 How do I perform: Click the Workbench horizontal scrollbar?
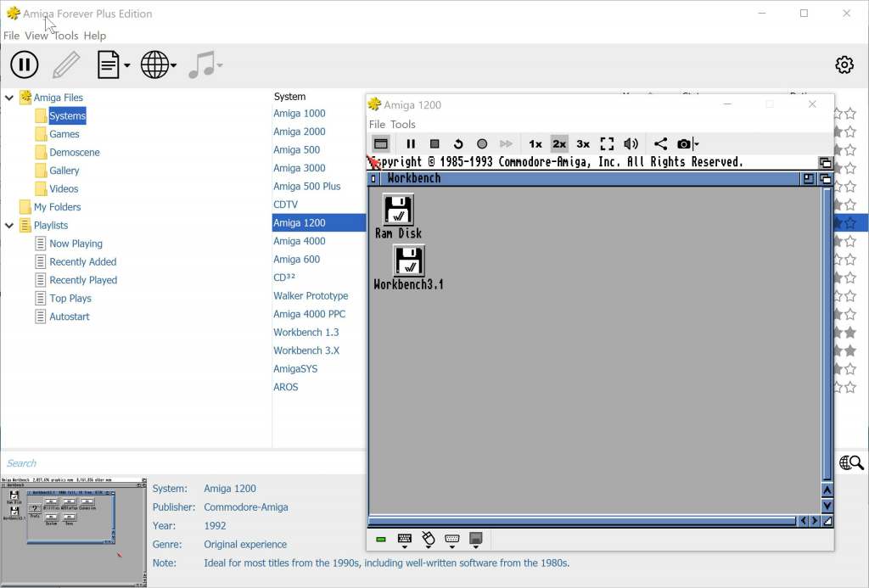(582, 521)
